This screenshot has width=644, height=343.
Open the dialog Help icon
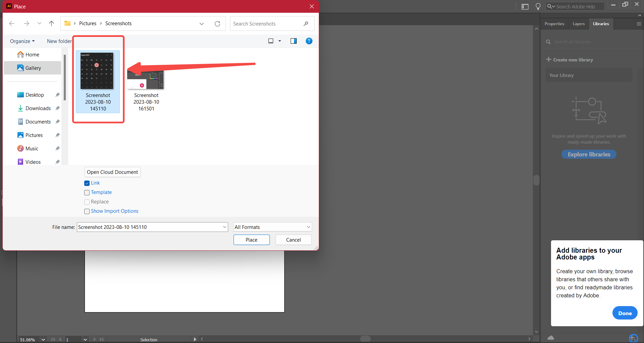(x=309, y=41)
